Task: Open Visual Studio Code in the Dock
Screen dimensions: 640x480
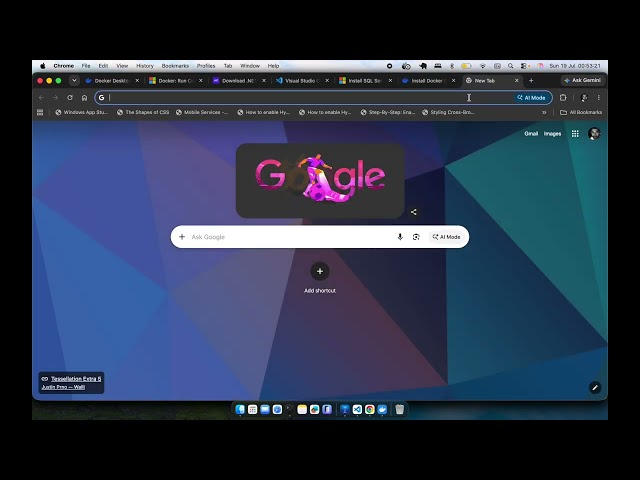Action: (x=357, y=409)
